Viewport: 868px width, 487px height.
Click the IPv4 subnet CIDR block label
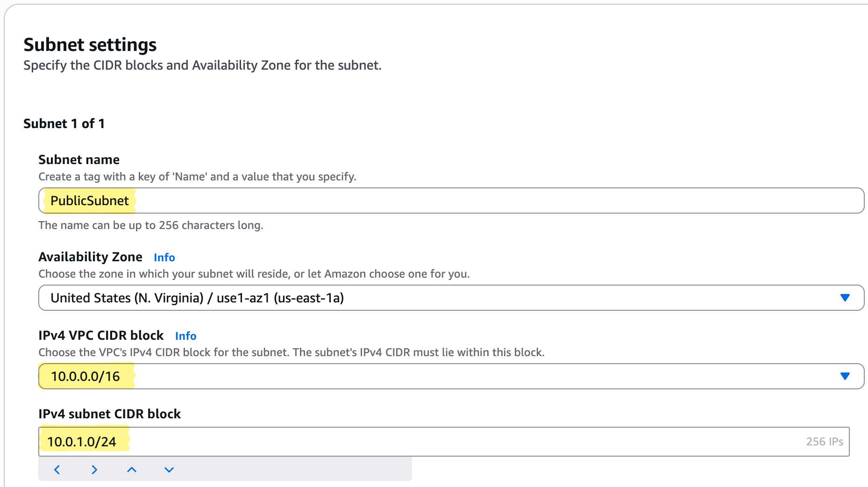click(x=109, y=414)
